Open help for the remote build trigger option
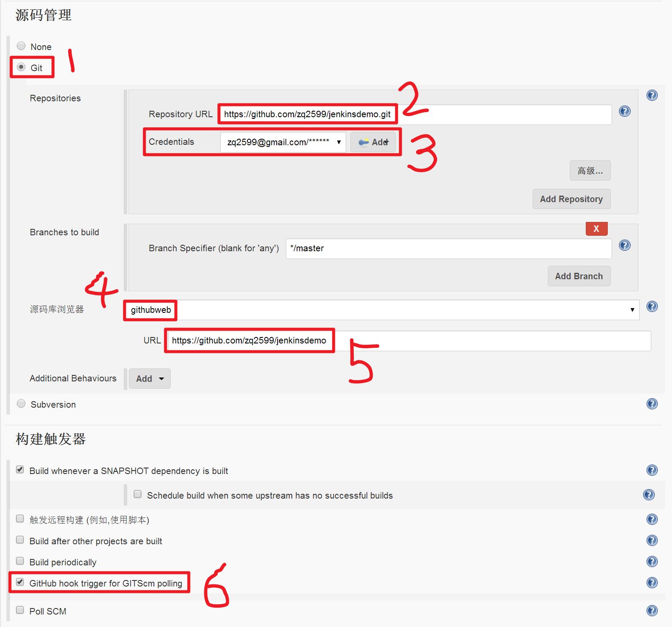Viewport: 672px width, 627px height. 652,519
